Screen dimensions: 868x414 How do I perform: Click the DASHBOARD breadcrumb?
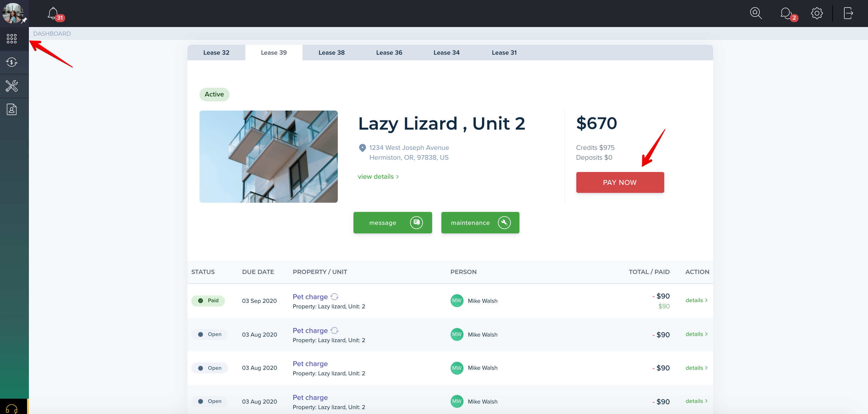pyautogui.click(x=52, y=34)
